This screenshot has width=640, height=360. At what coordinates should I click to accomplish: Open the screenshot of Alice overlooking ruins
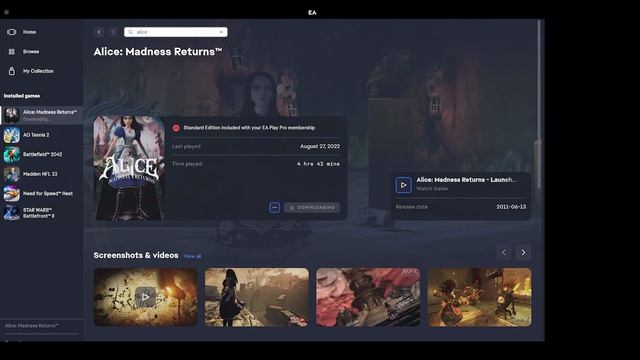coord(257,297)
